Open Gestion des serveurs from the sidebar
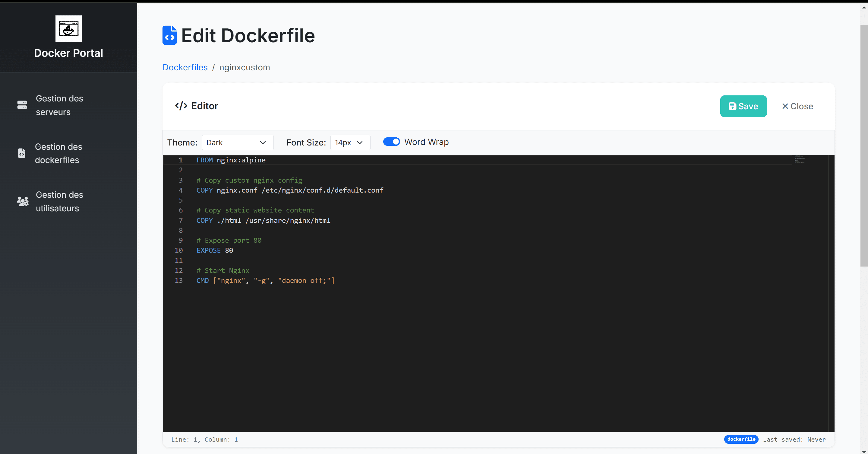 point(59,105)
